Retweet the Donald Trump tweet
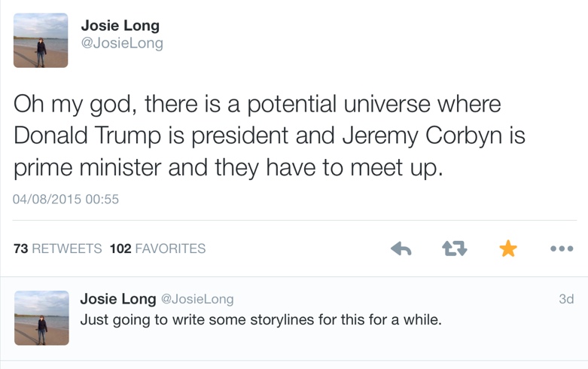Viewport: 588px width, 369px height. click(x=454, y=249)
